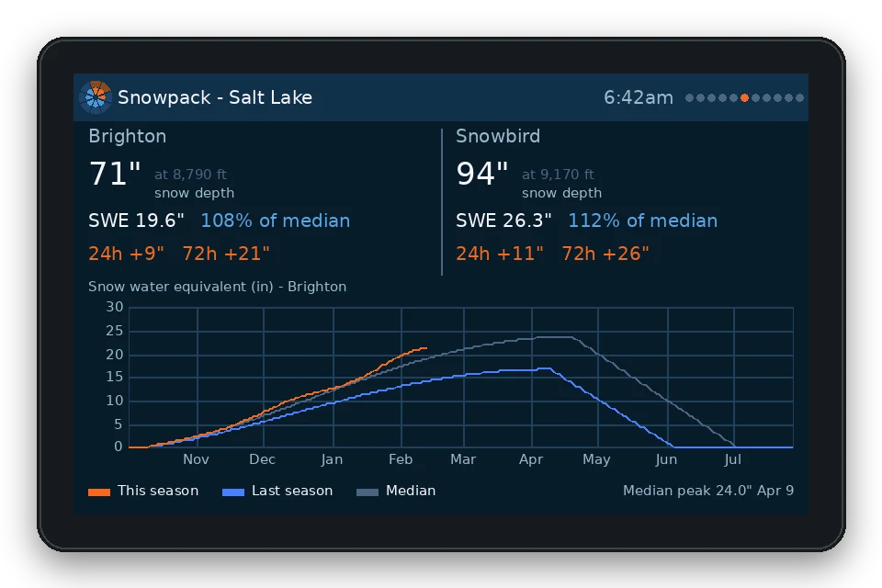Click the 'Median peak 24.0" Apr 9' note

tap(708, 491)
